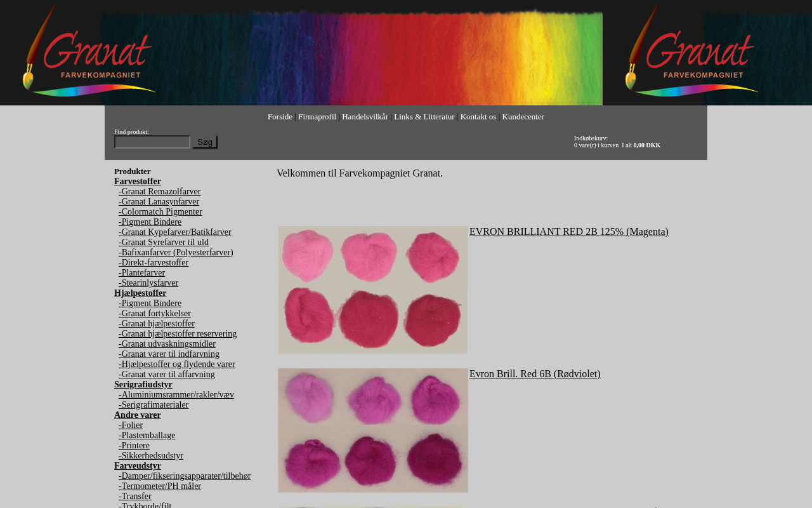Screen dimensions: 812x508
Task: Open the Farvestoffer category
Action: (x=138, y=182)
